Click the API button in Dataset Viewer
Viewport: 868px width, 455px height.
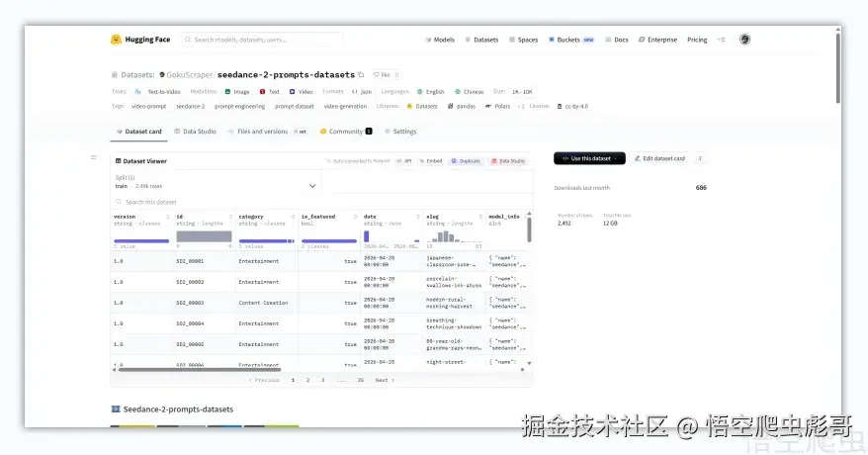[x=404, y=161]
